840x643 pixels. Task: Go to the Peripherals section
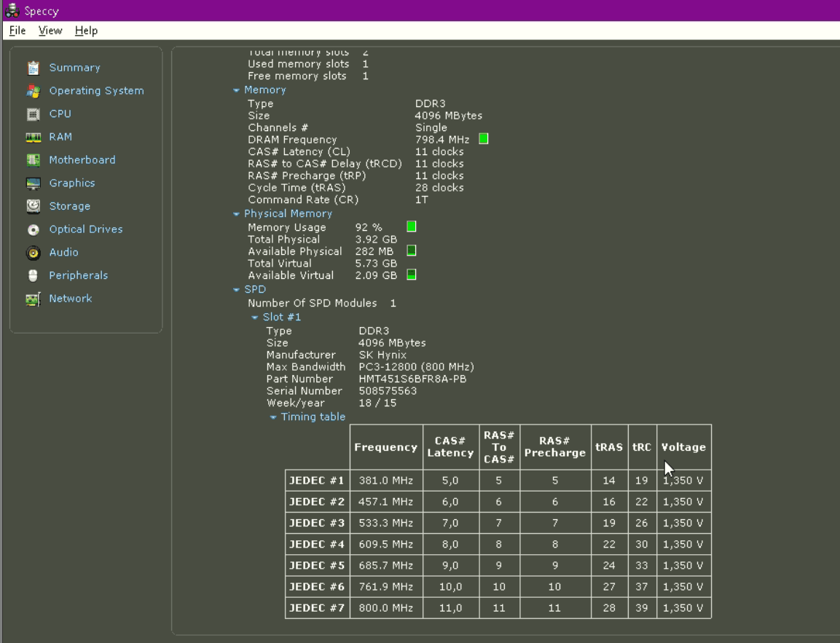(78, 275)
